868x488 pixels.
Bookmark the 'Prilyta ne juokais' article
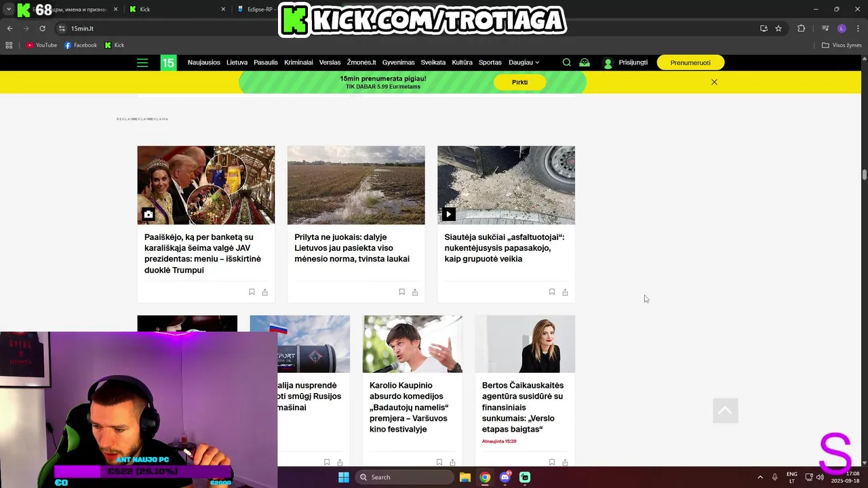click(401, 292)
